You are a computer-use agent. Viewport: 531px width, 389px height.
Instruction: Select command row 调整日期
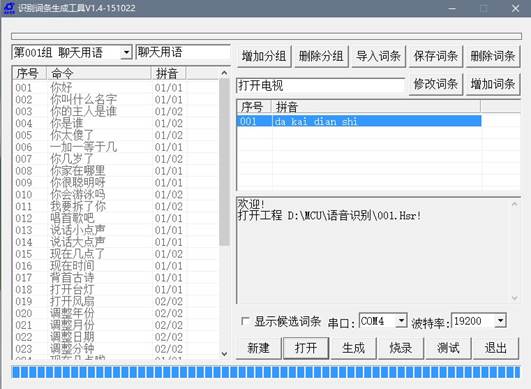click(x=115, y=337)
